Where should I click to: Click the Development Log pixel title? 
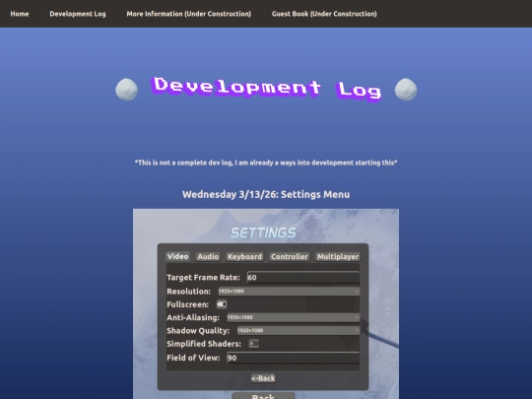click(x=267, y=89)
